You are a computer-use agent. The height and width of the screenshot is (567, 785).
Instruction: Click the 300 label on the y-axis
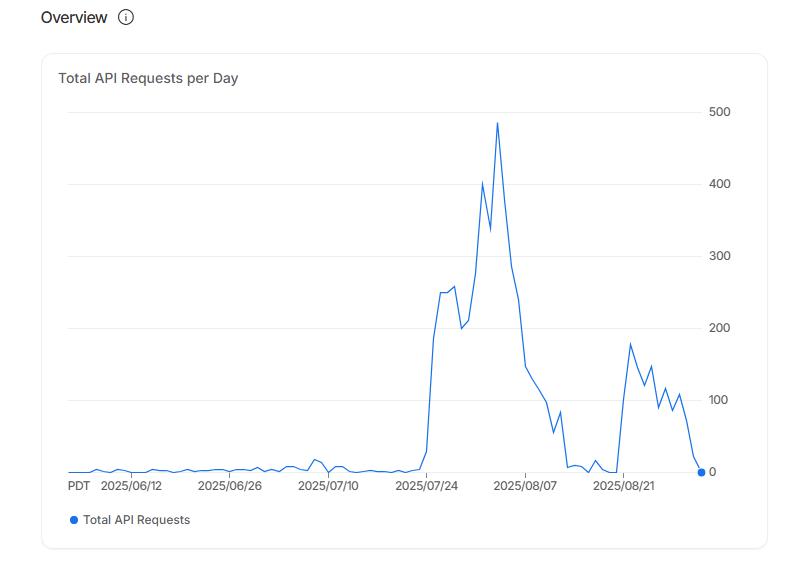(x=720, y=256)
